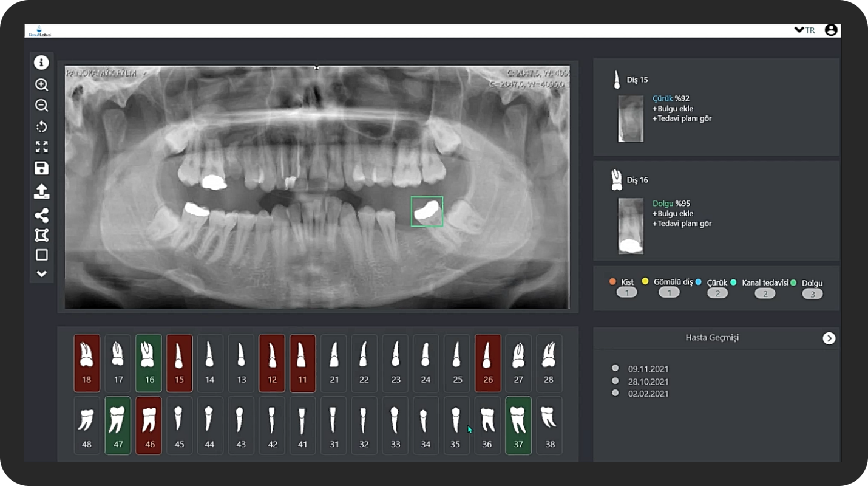The width and height of the screenshot is (868, 486).
Task: Click Bulgu ekle for Diş 15
Action: 674,108
